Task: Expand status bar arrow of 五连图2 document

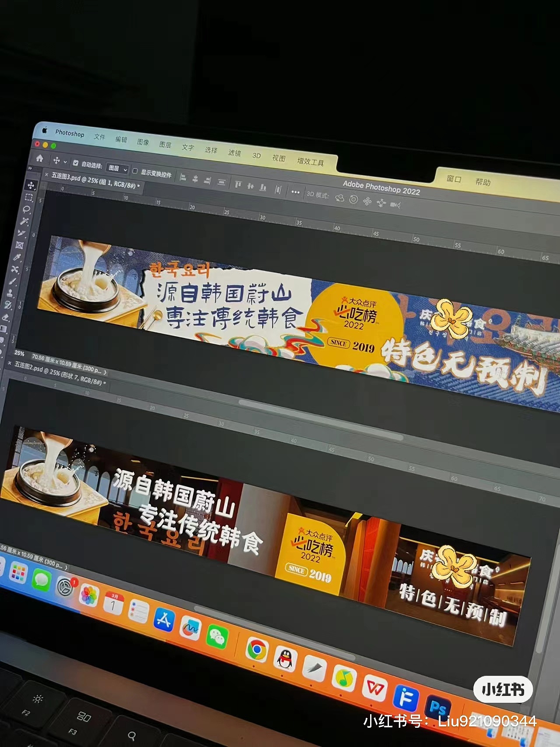Action: coord(66,568)
